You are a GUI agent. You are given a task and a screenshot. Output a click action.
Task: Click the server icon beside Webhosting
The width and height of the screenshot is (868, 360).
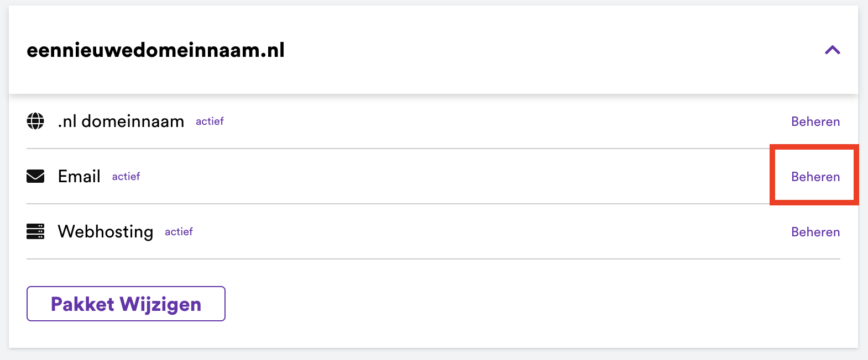coord(35,231)
